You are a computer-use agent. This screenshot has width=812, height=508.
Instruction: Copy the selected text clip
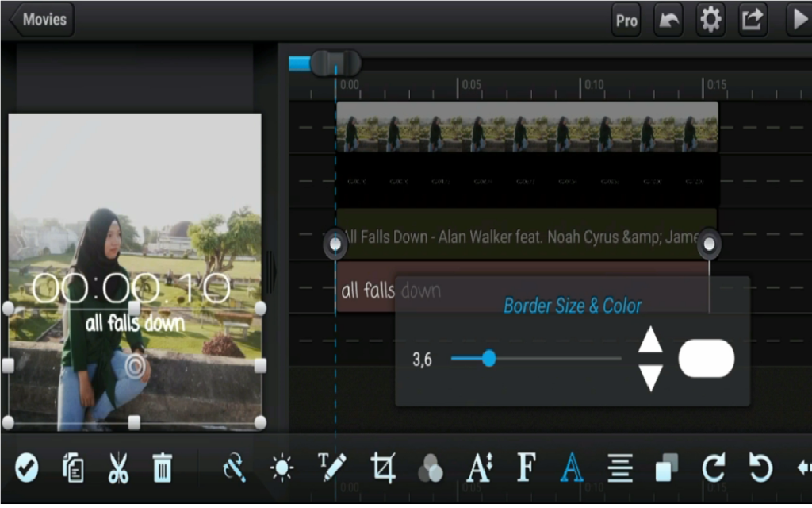coord(73,468)
